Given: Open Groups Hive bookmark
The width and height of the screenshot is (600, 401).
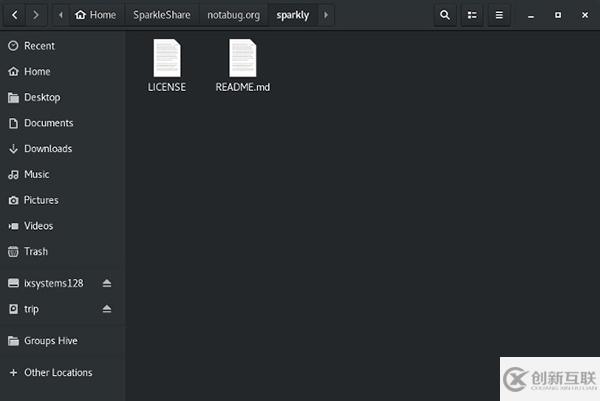Looking at the screenshot, I should tap(62, 341).
